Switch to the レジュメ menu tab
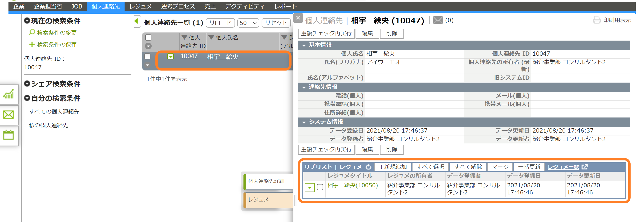Image resolution: width=644 pixels, height=222 pixels. (141, 6)
